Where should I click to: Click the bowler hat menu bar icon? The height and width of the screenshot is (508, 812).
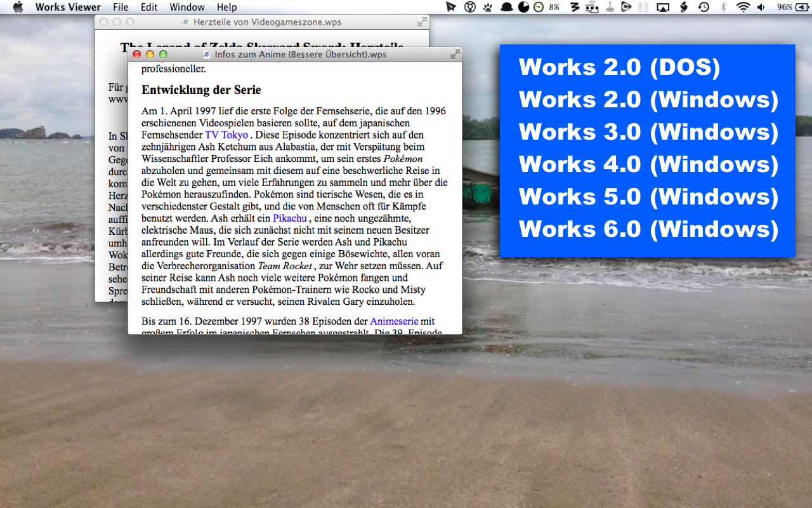(x=506, y=7)
